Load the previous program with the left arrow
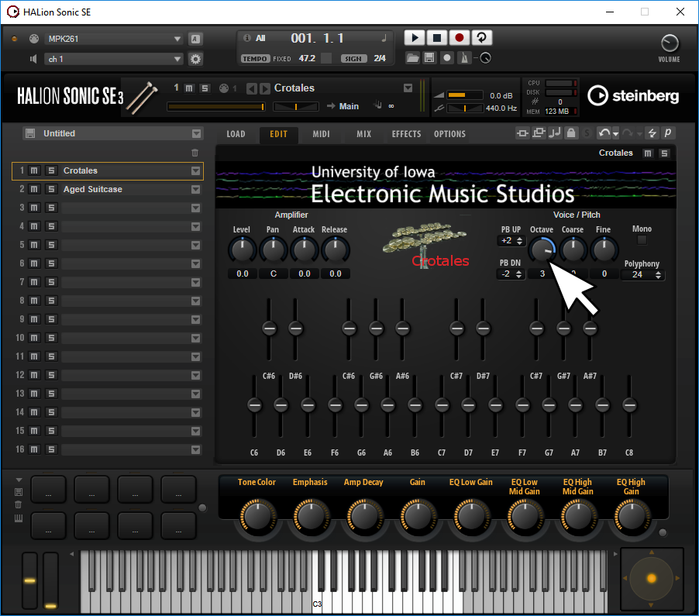 252,88
